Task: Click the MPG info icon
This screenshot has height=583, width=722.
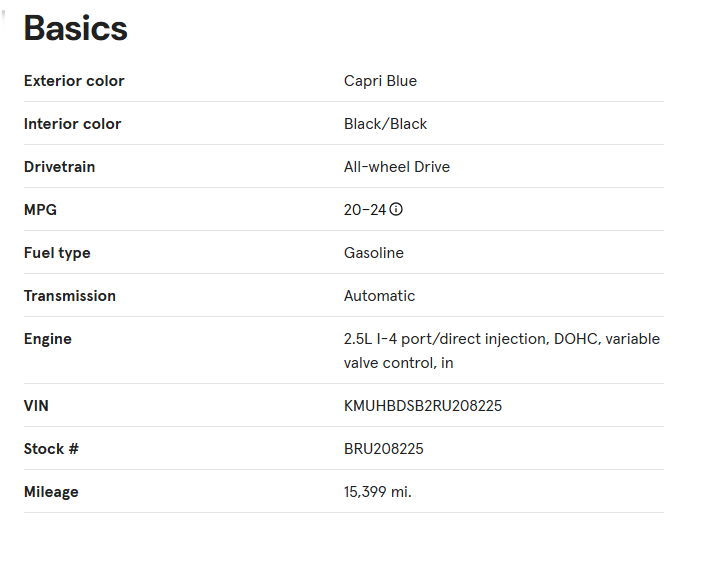Action: click(x=397, y=210)
